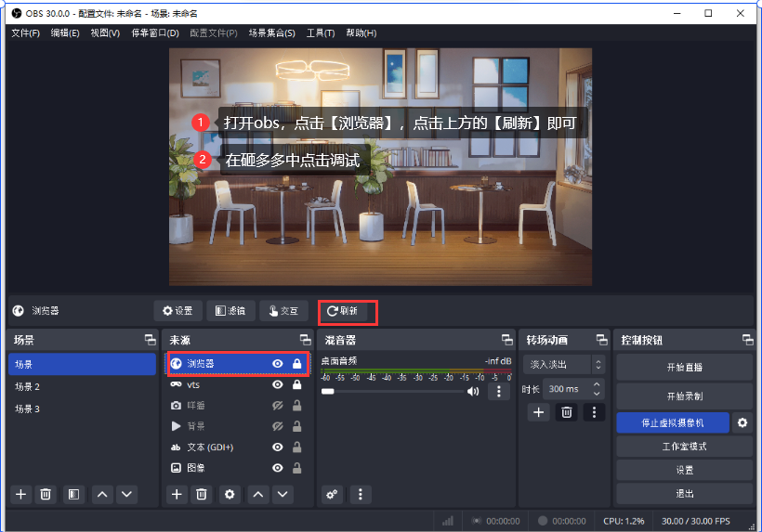This screenshot has width=762, height=532.
Task: Open source properties gear in sources panel
Action: (230, 495)
